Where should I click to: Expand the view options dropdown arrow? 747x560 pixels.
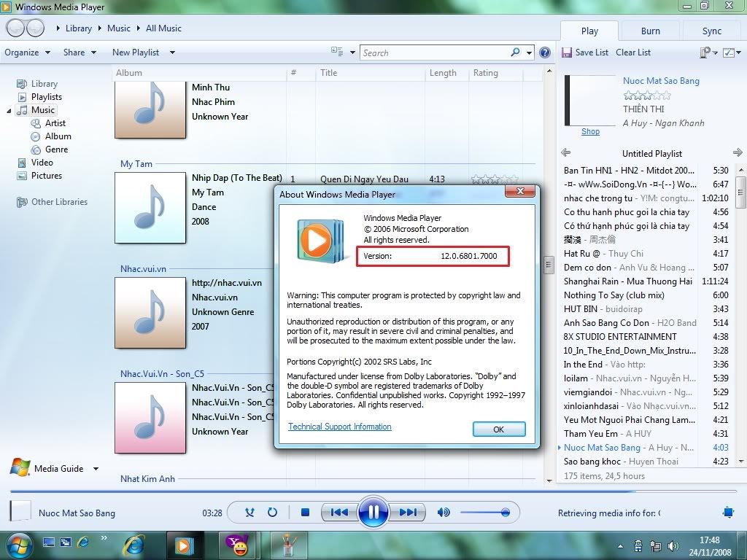352,52
